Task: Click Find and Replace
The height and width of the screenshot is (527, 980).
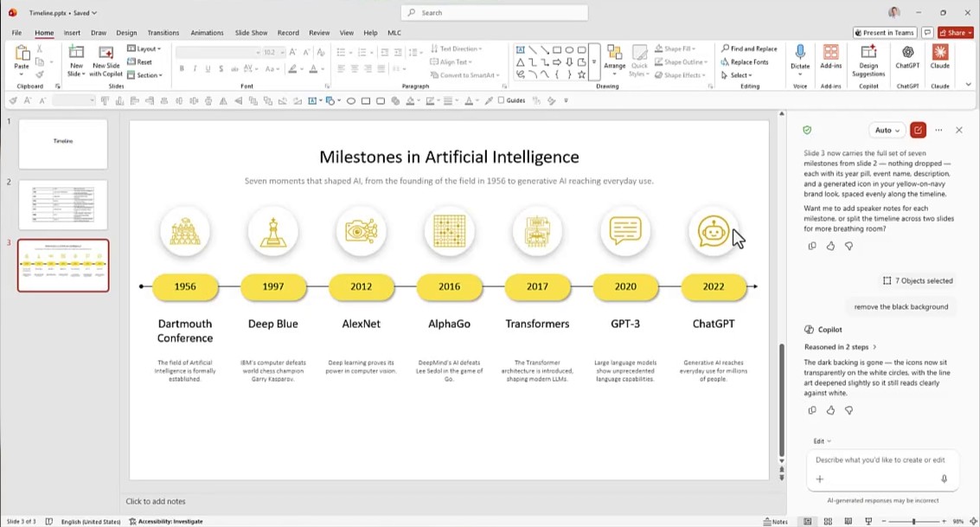Action: pos(749,48)
